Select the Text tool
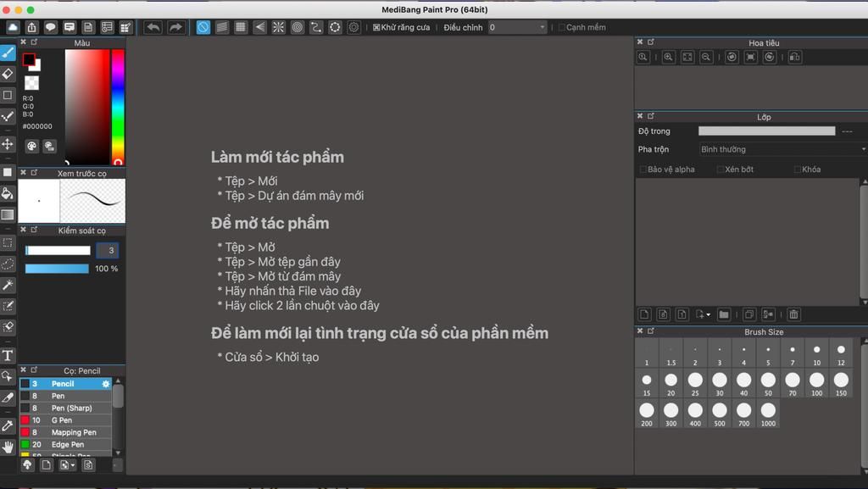Viewport: 868px width, 489px height. 8,355
